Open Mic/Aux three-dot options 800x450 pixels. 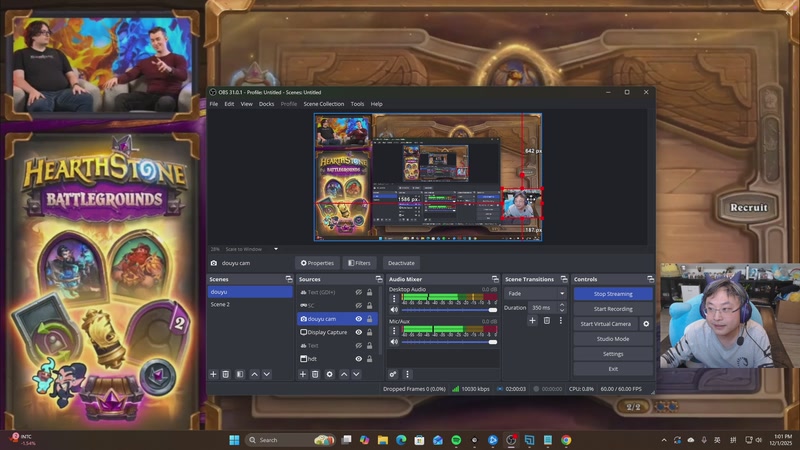(394, 331)
